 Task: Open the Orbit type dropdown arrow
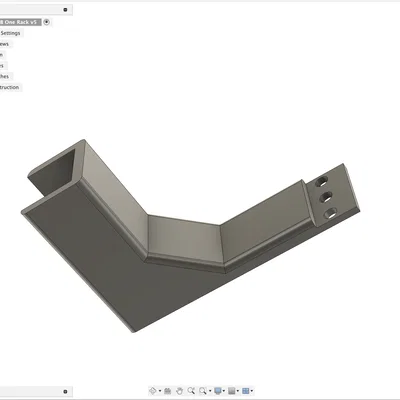[160, 391]
